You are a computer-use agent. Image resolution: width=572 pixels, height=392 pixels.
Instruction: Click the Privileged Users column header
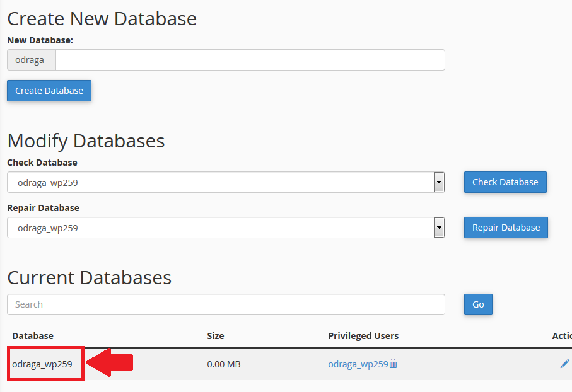(x=363, y=335)
